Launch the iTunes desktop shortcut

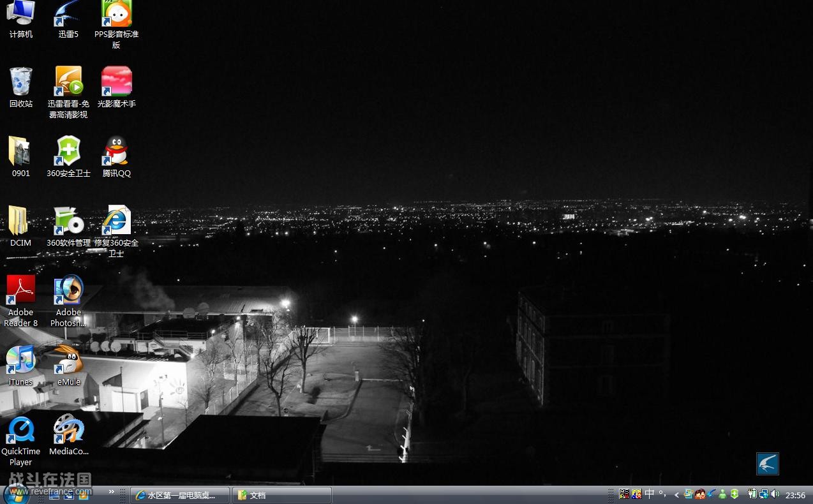pos(20,366)
